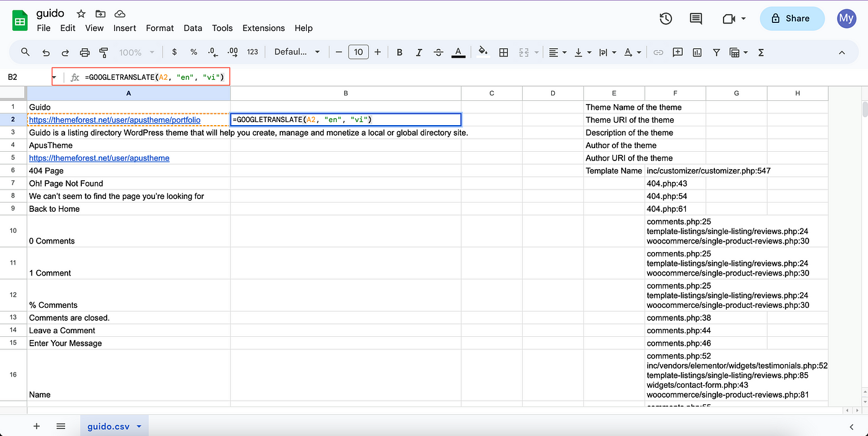Increase decimal places icon

pos(232,52)
